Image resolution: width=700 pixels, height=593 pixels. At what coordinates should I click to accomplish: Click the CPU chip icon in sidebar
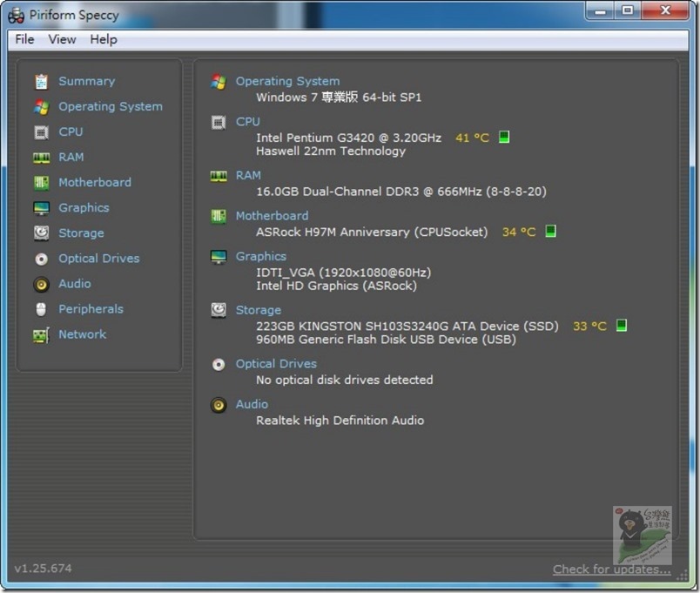pyautogui.click(x=41, y=132)
